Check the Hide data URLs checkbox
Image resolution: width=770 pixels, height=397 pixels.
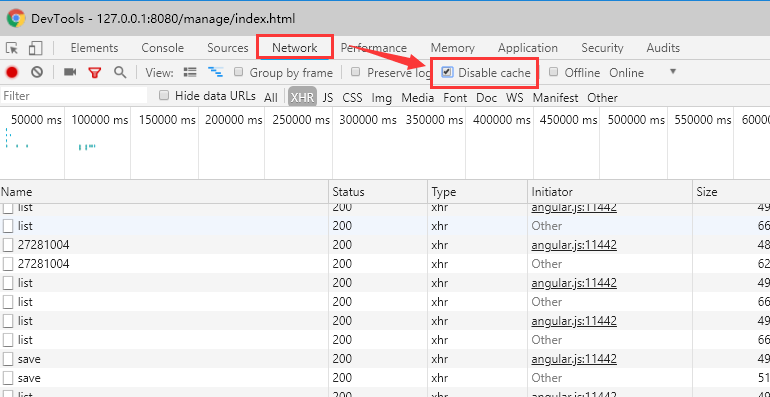(165, 95)
